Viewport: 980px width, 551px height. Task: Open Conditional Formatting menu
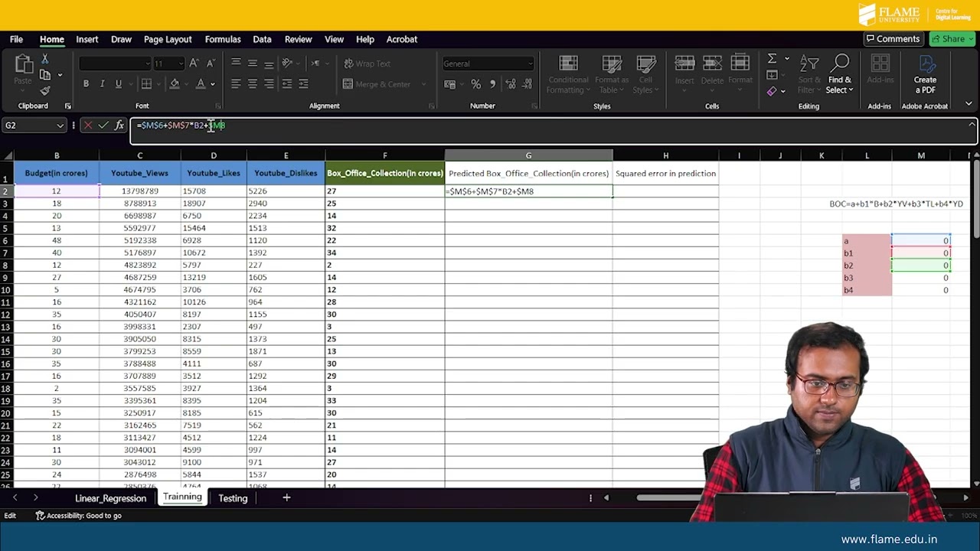568,75
